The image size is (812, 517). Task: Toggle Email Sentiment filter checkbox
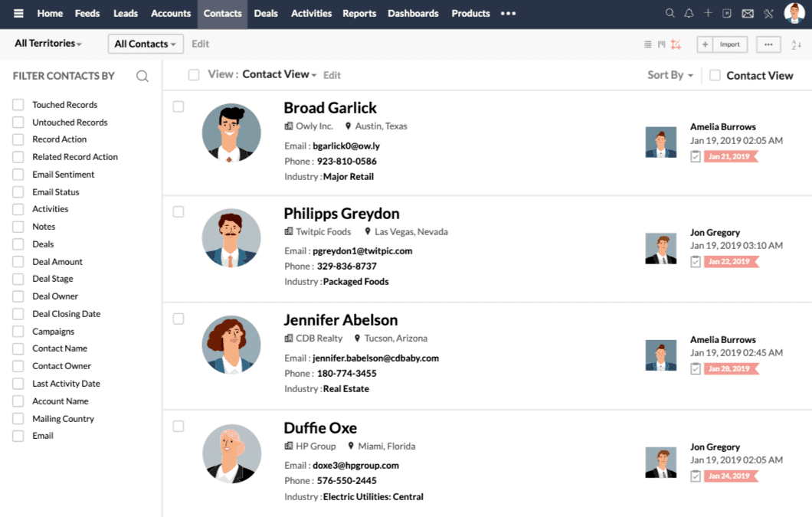click(x=18, y=175)
